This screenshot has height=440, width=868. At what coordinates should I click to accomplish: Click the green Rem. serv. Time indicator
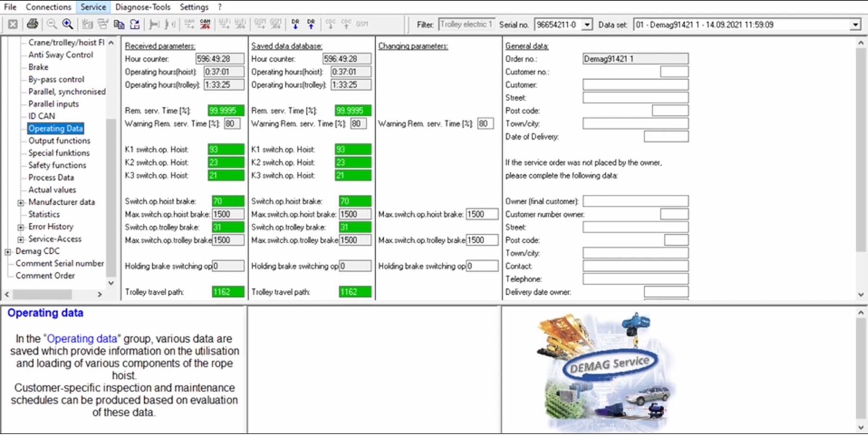226,111
